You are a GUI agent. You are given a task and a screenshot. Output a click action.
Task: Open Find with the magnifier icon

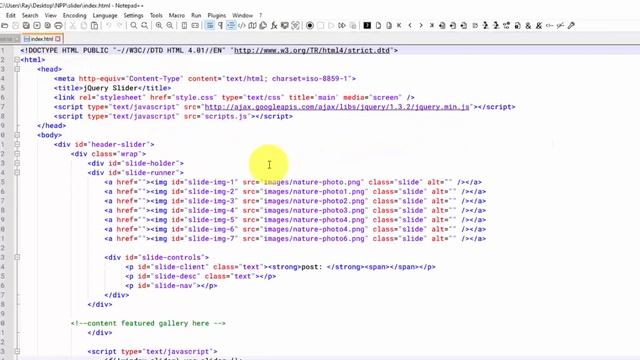[x=134, y=26]
